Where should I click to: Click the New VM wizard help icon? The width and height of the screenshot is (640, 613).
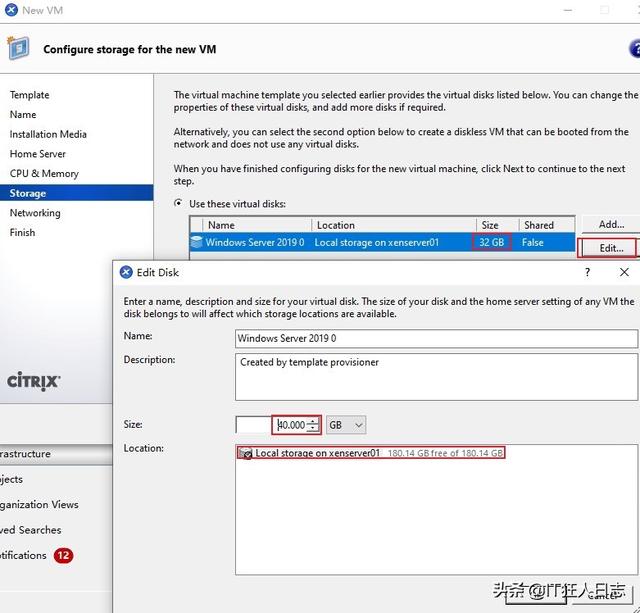634,49
